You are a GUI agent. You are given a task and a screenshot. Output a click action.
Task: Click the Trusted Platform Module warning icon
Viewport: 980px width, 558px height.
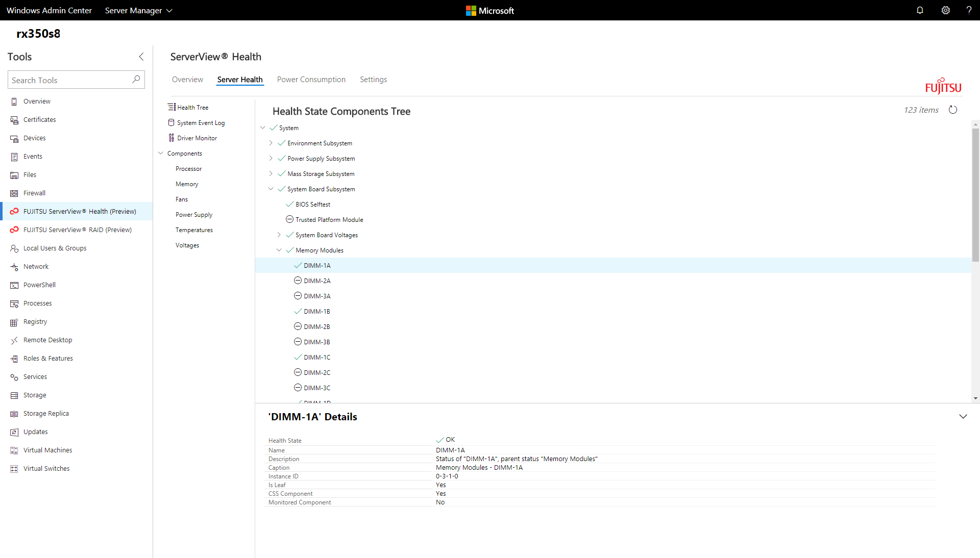290,219
